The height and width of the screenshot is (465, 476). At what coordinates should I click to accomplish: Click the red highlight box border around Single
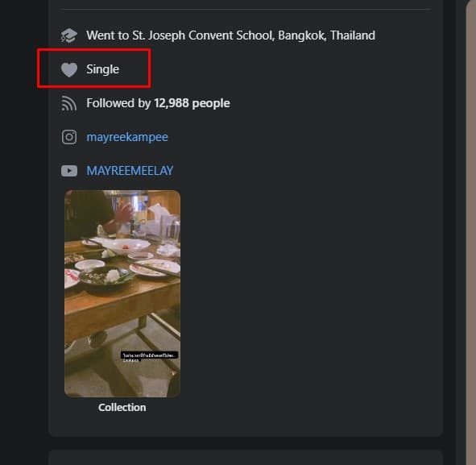(93, 50)
